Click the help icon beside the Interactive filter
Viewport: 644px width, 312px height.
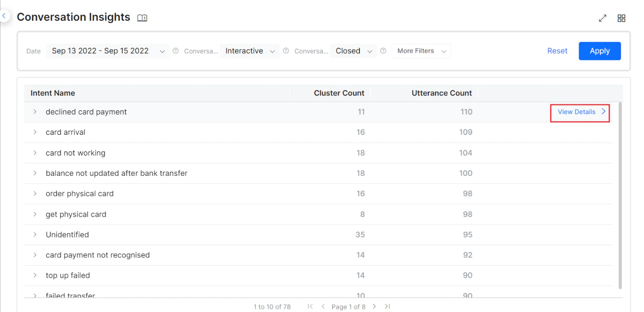point(286,51)
